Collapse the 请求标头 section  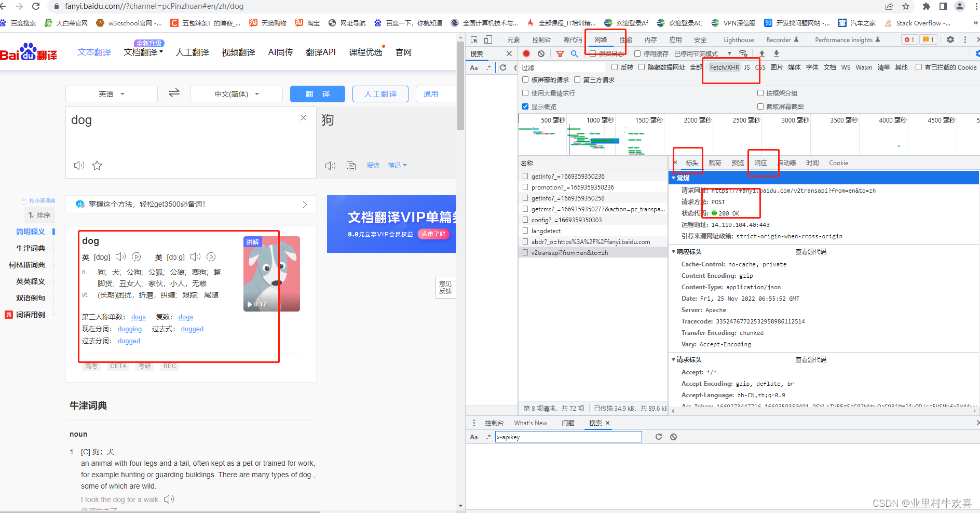673,360
